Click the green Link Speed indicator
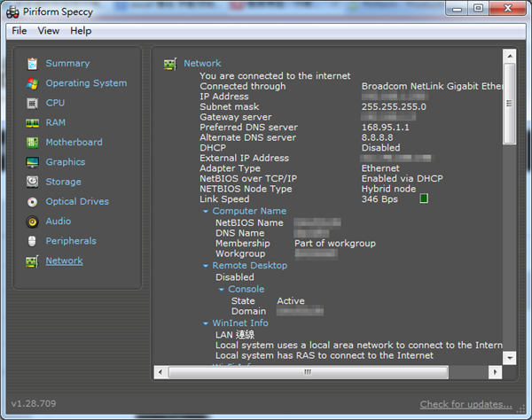This screenshot has height=420, width=532. coord(424,198)
